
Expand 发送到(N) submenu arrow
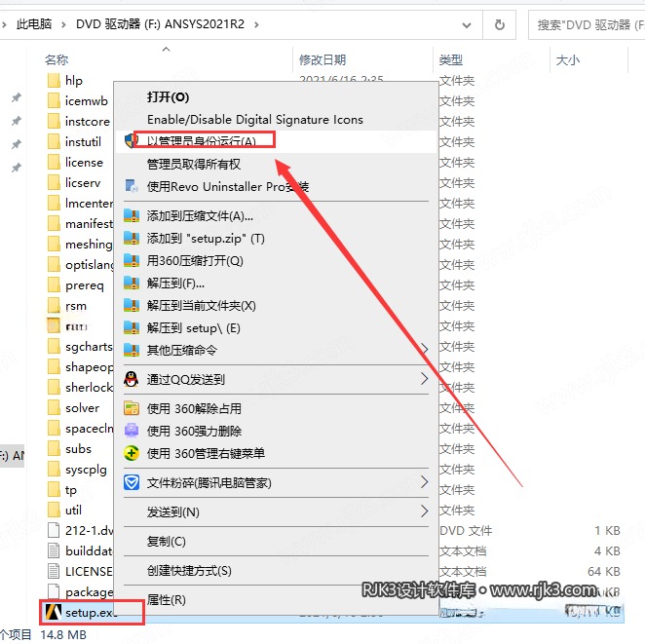pos(425,511)
